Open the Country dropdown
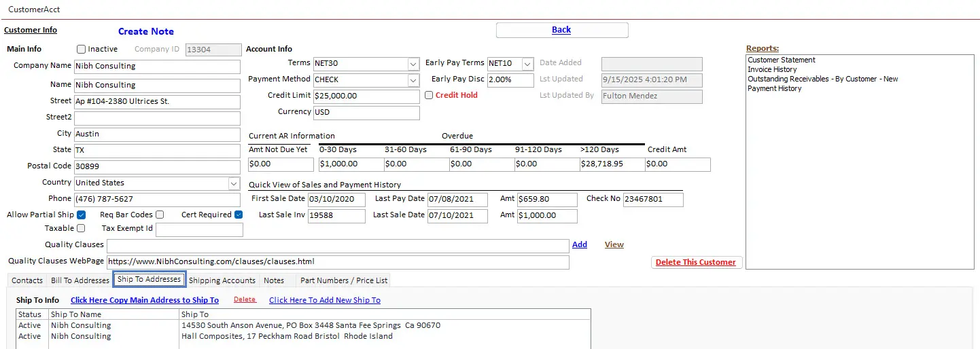Viewport: 980px width, 349px height. 234,183
